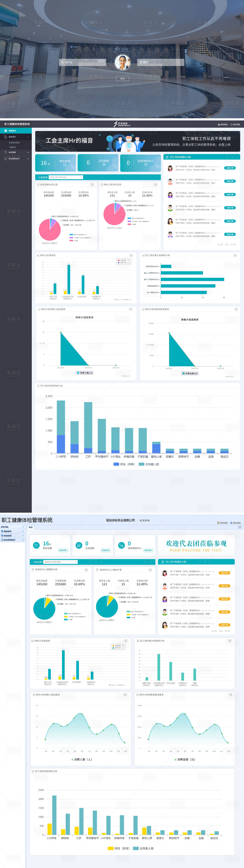
Task: Toggle 消费金额(元) legend in light dashboard line chart
Action: [185, 759]
